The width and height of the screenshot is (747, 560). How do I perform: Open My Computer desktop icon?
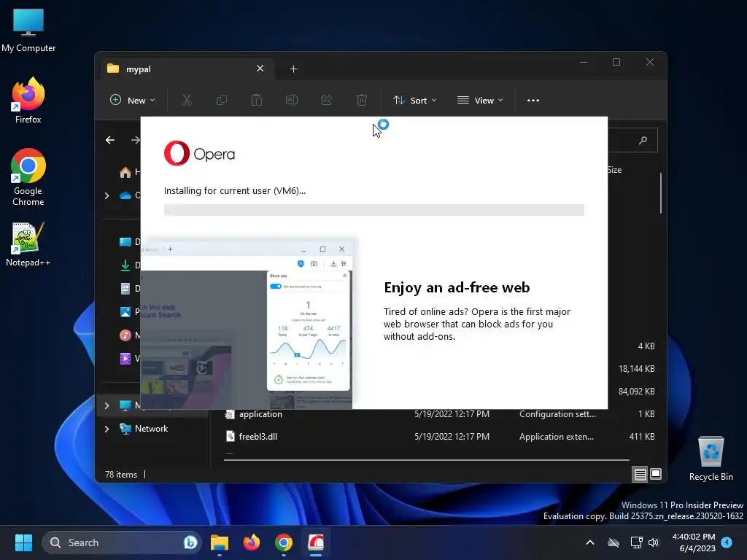28,30
